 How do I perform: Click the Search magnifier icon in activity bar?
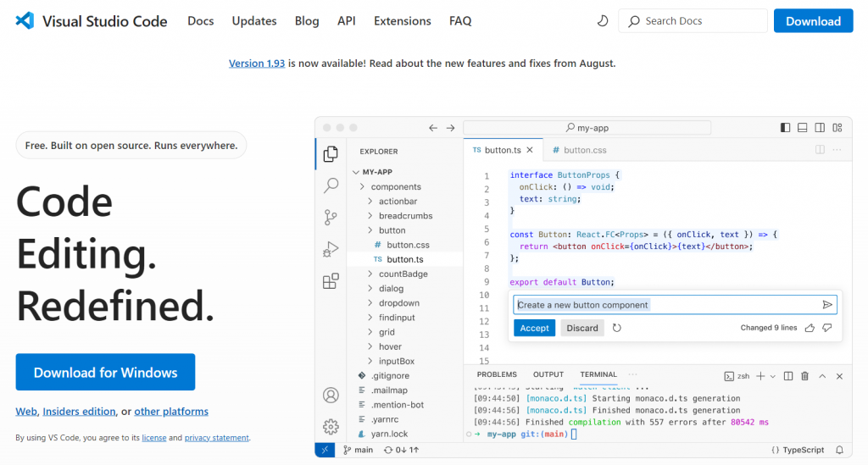coord(331,185)
